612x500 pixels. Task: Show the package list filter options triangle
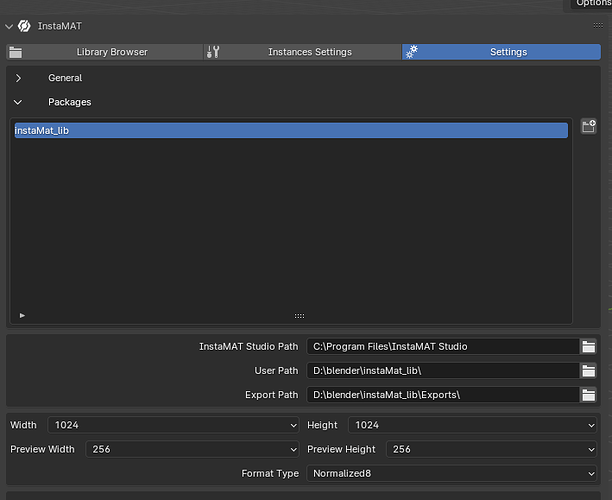point(22,315)
